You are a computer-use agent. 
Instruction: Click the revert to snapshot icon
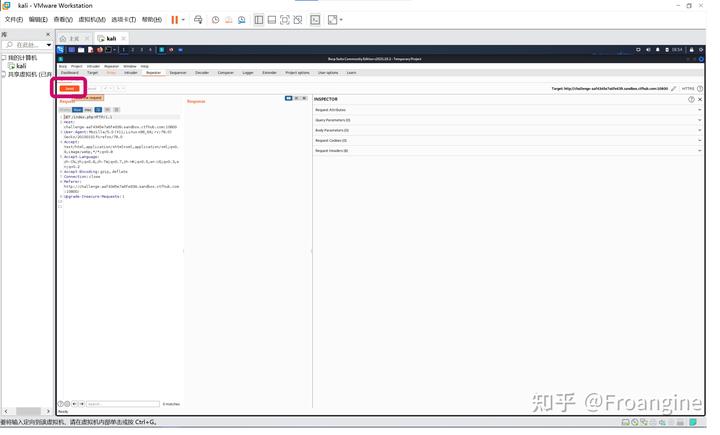click(x=228, y=20)
